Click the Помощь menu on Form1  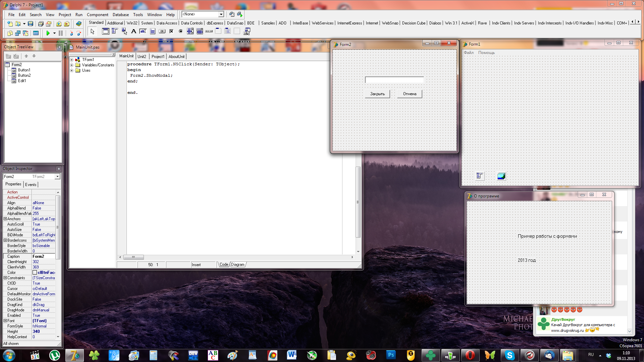point(486,53)
